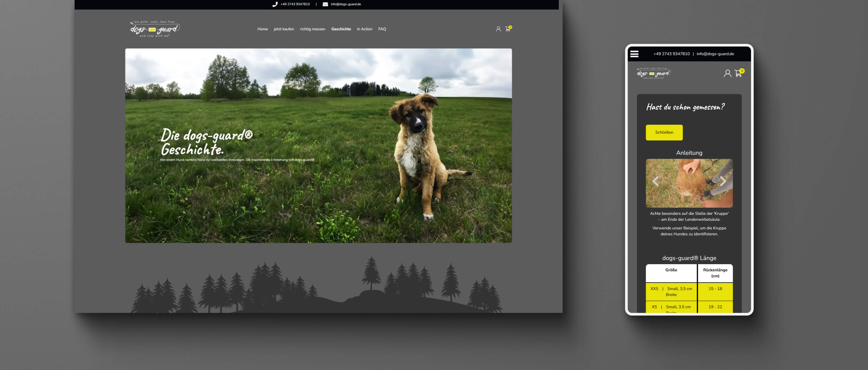Go to previous Anleitung slide
Screen dimensions: 868x370
(x=655, y=181)
